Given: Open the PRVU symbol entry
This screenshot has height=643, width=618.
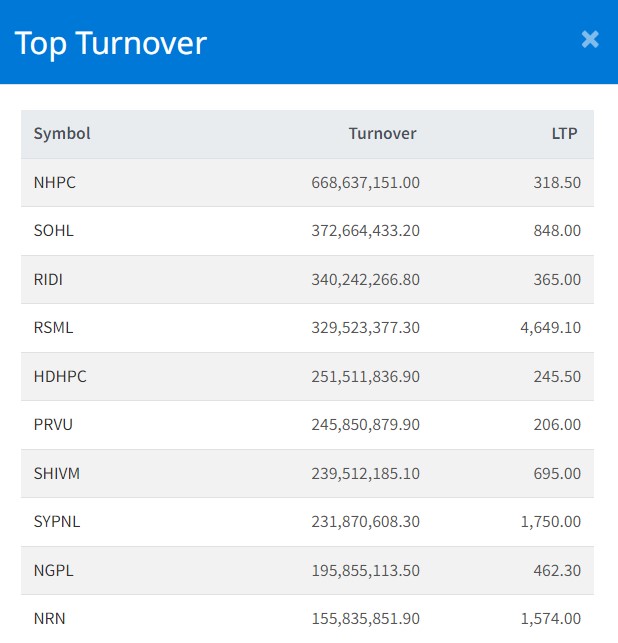Looking at the screenshot, I should tap(54, 425).
